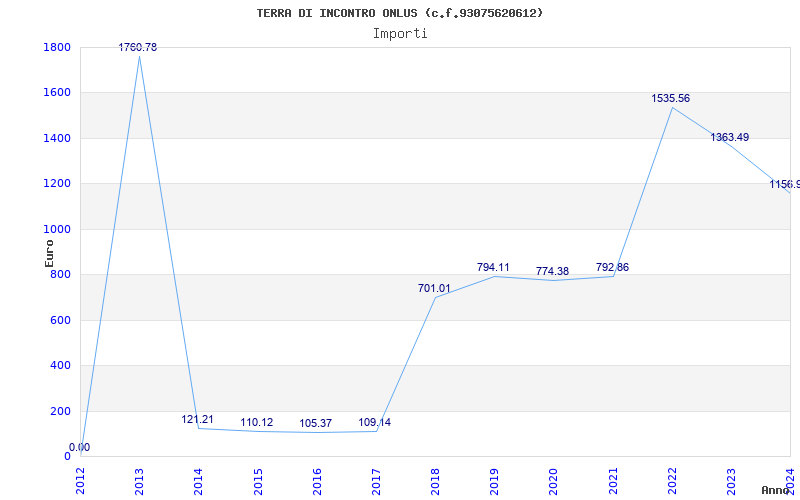Select the 2019 x-axis year label

point(494,481)
